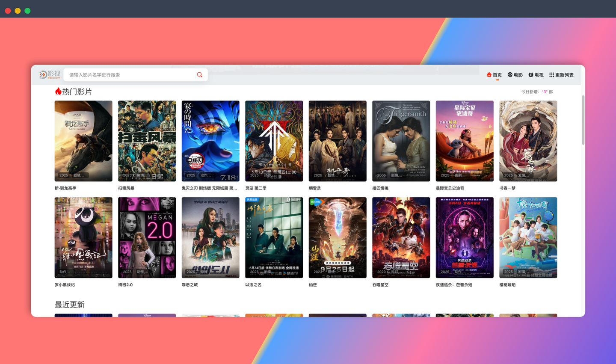Open the 梅根2.0 poster
616x364 pixels.
click(147, 237)
